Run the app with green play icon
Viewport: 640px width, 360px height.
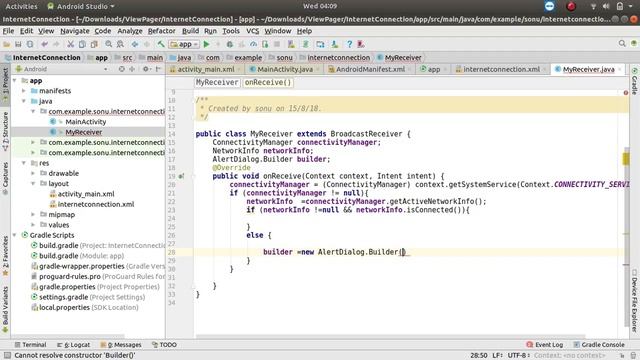coord(207,44)
